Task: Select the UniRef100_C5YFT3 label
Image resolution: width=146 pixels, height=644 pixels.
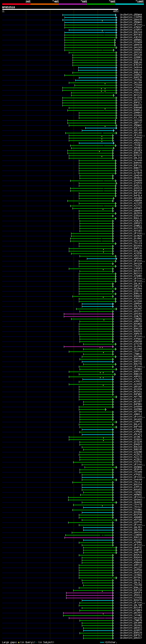Action: (x=131, y=351)
